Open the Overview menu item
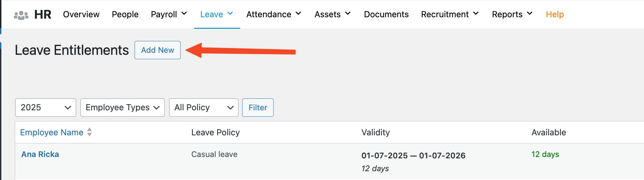644x180 pixels. point(81,15)
